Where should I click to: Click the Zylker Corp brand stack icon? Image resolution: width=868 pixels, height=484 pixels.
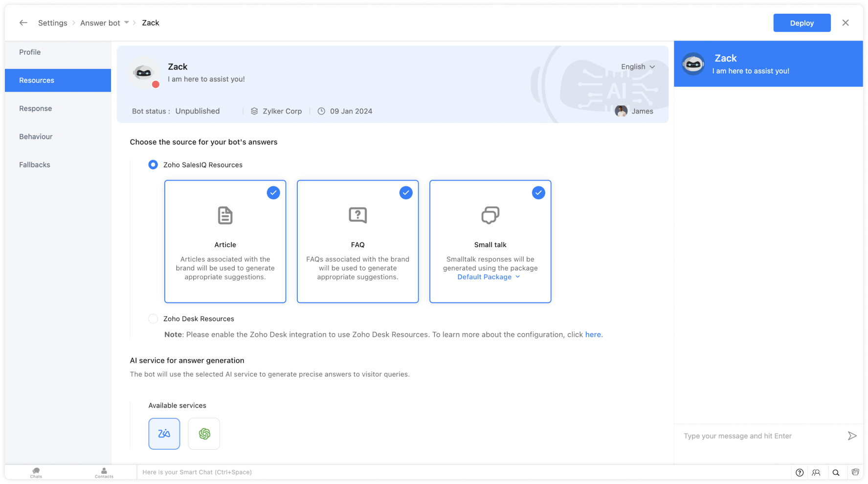coord(254,111)
